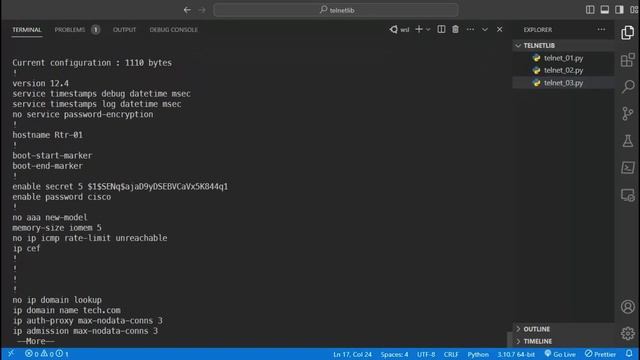This screenshot has width=640, height=360.
Task: Switch to the TERMINAL tab
Action: tap(27, 30)
